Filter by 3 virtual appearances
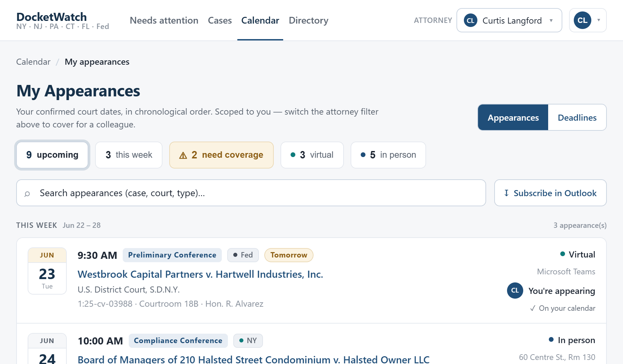 pyautogui.click(x=312, y=155)
